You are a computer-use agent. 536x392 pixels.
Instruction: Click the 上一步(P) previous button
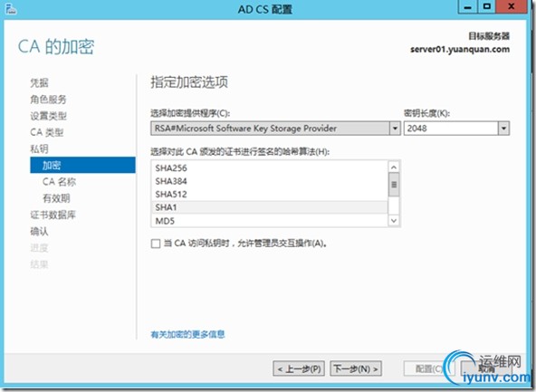(299, 368)
